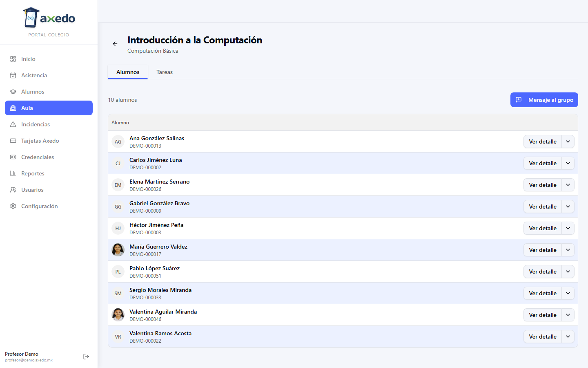588x368 pixels.
Task: Open Tarjetas Axedo in the sidebar
Action: coord(49,141)
